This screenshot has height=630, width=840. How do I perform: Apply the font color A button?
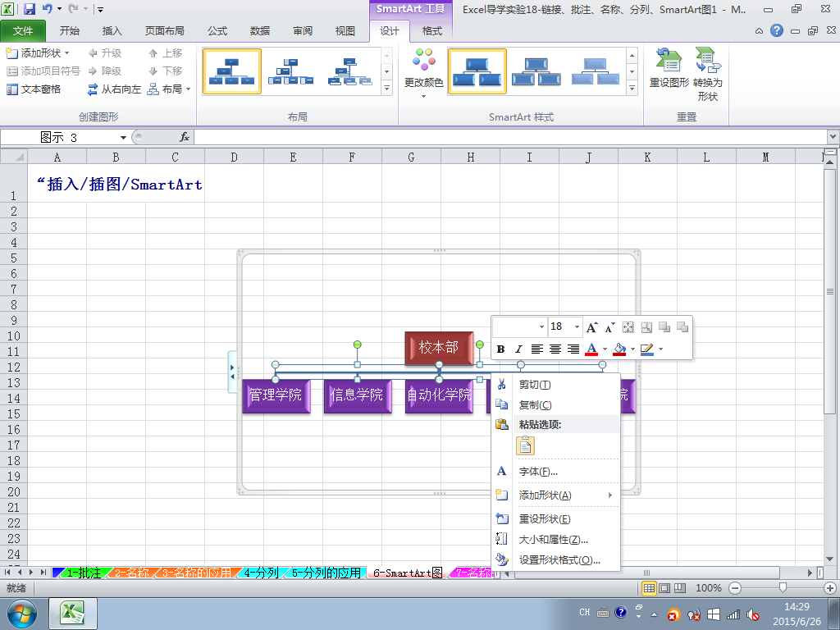[591, 349]
